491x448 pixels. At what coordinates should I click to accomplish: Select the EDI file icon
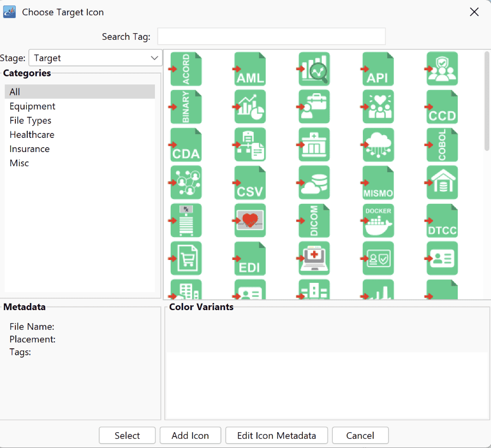pos(250,258)
